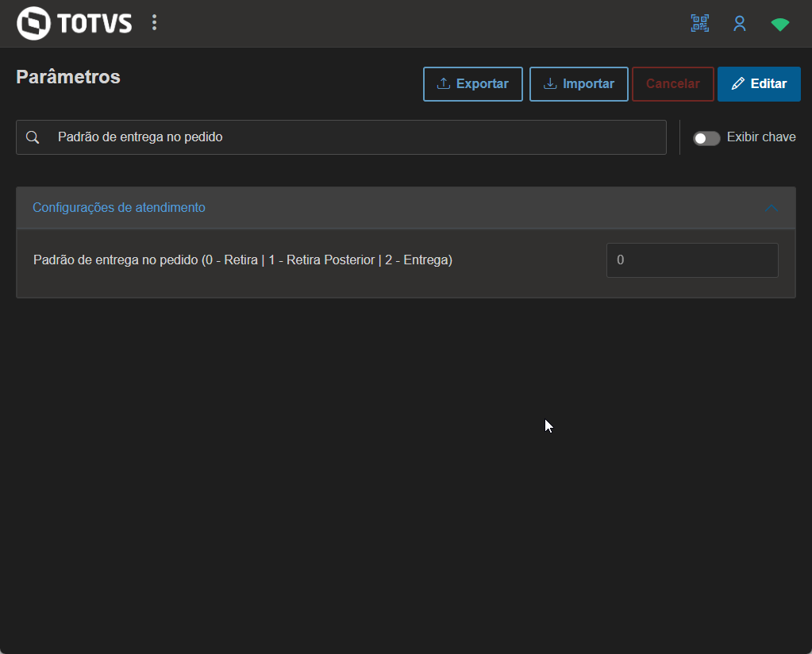Click the Configurações de atendimento heading
This screenshot has width=812, height=654.
119,207
